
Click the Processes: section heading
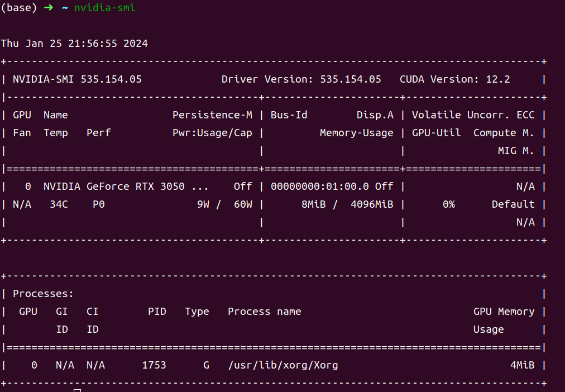pyautogui.click(x=43, y=294)
